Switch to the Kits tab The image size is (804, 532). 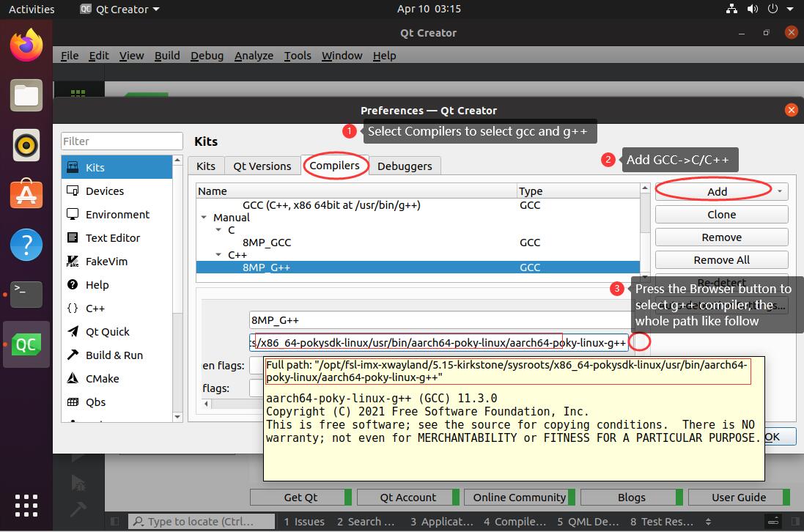coord(206,166)
